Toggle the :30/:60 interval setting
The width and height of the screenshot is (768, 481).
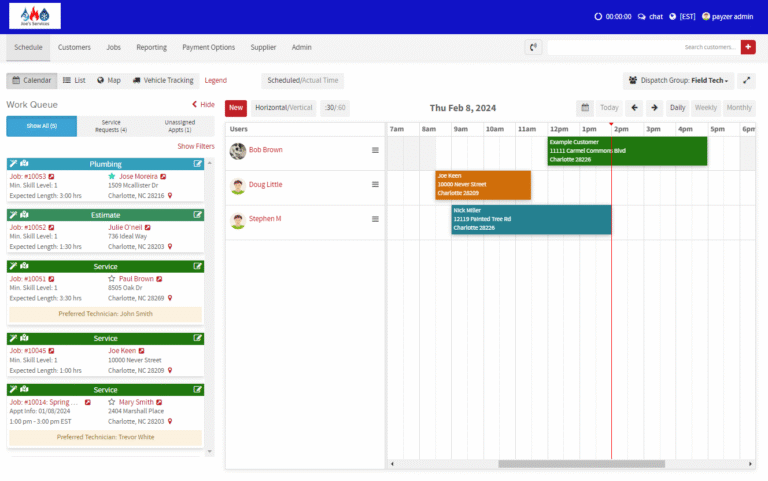(335, 108)
